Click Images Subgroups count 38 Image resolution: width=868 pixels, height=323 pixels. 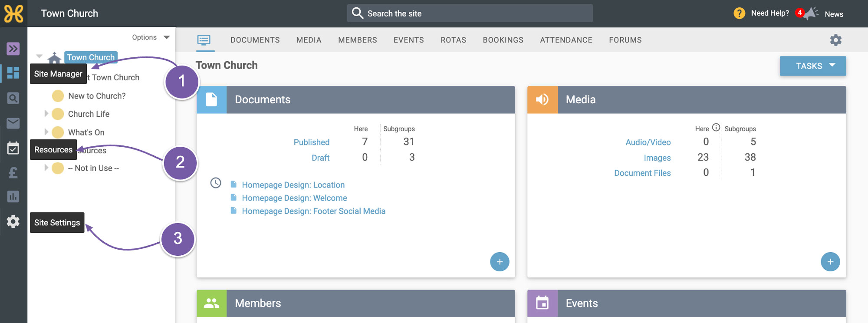(750, 157)
